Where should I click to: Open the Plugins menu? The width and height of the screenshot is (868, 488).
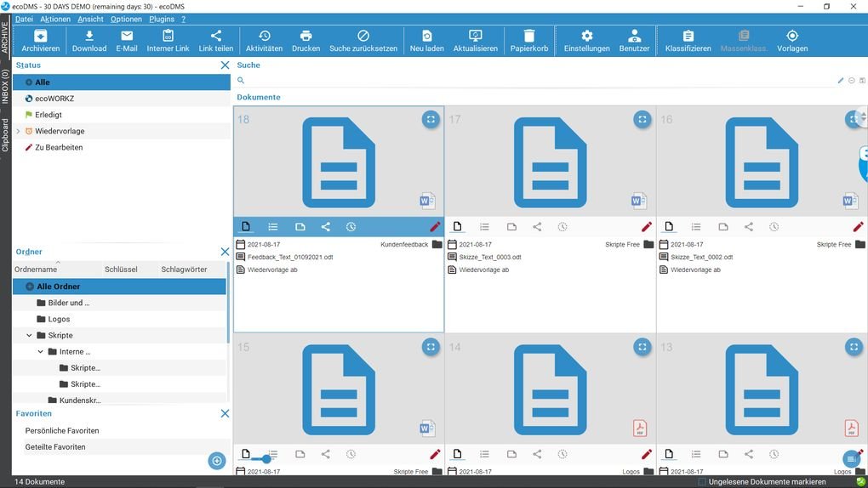[162, 19]
